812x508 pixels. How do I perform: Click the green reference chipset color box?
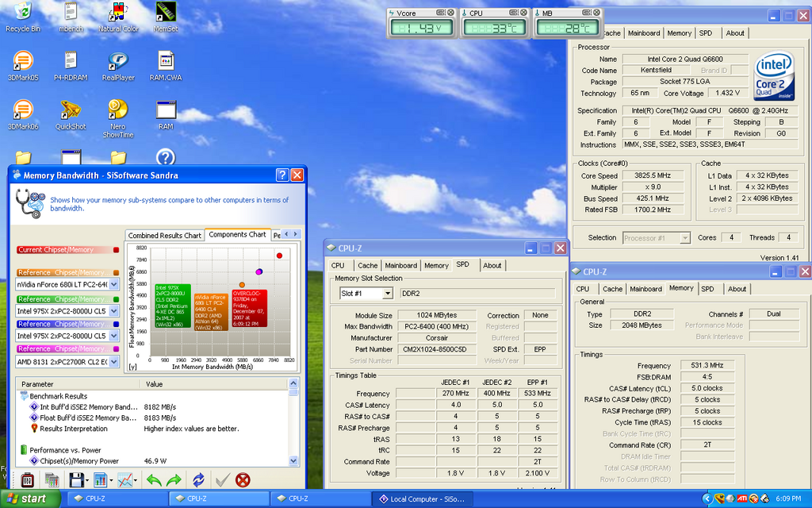click(x=116, y=299)
